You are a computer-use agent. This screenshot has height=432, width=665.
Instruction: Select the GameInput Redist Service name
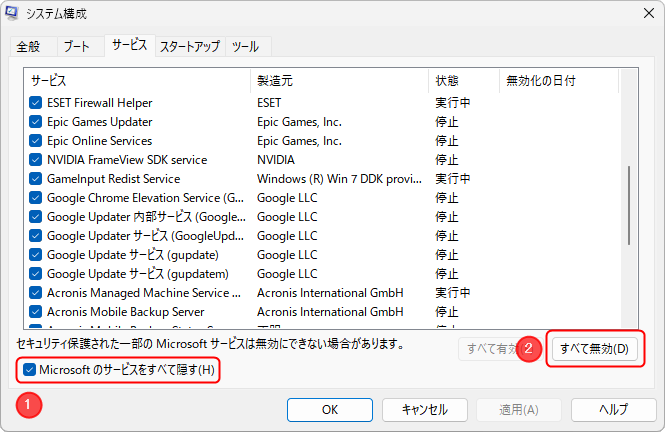113,179
